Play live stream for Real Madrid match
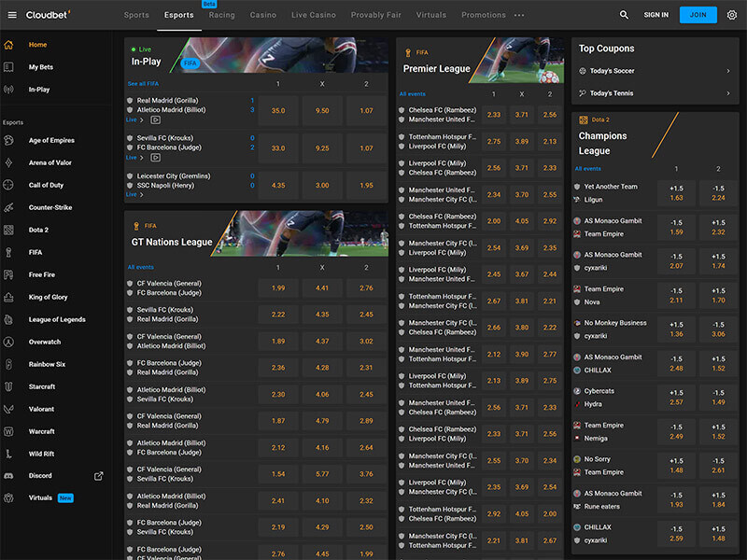 click(x=155, y=120)
